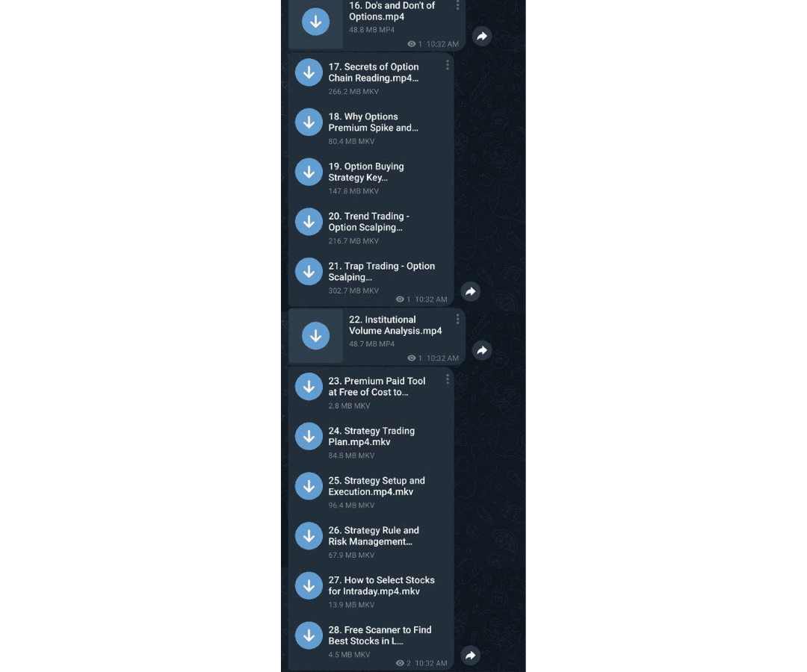Download 26. Strategy Rule and Risk Management file
Screen dimensions: 807x672
click(309, 536)
